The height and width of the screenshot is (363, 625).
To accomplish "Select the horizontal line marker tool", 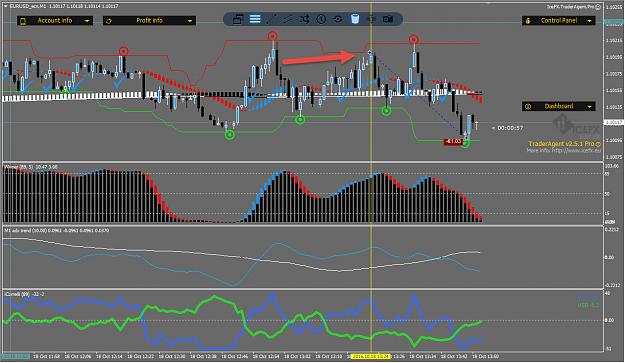I will 338,19.
